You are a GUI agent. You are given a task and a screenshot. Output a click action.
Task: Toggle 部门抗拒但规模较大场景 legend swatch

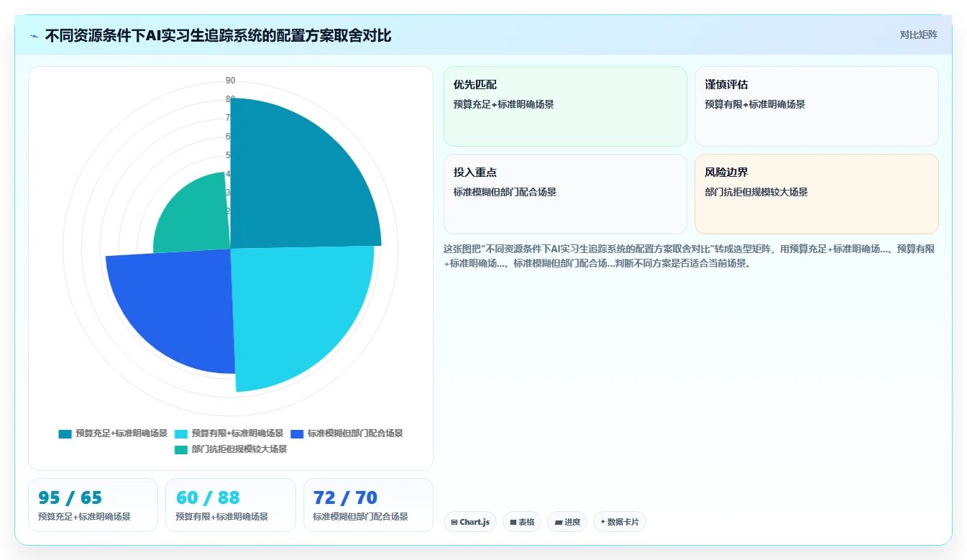pos(181,449)
